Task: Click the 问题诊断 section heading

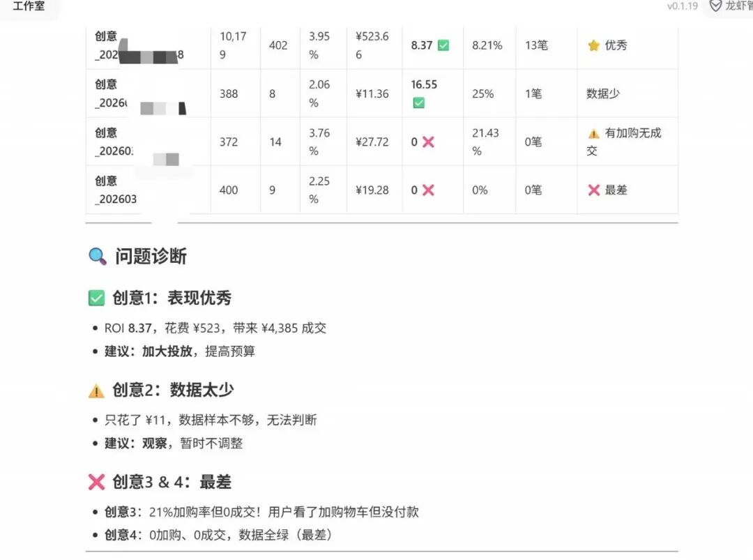Action: click(151, 257)
